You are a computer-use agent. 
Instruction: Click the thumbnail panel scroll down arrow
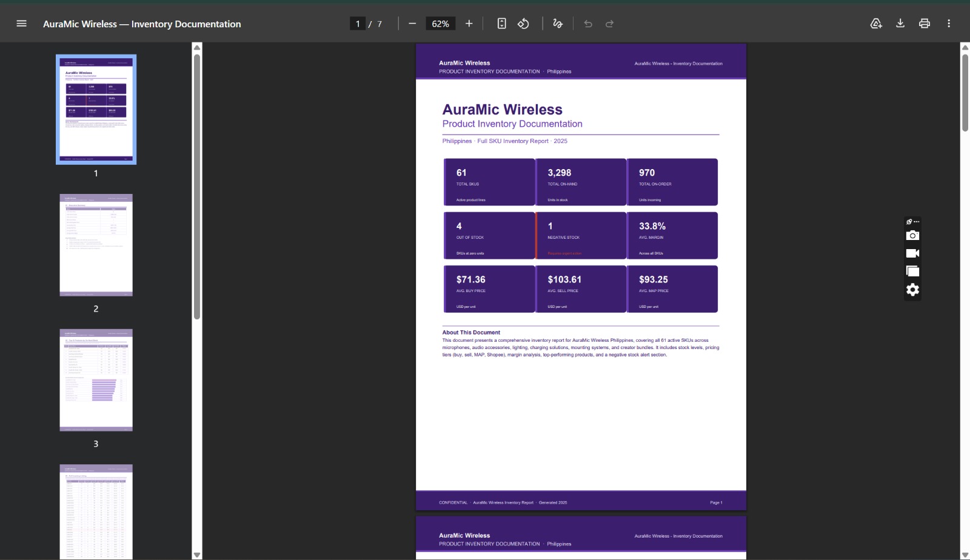(196, 555)
